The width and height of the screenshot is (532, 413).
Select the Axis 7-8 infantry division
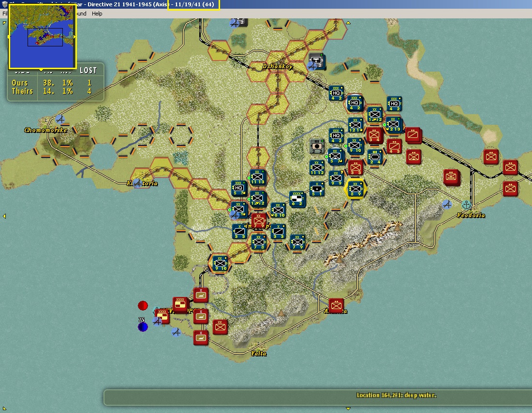pos(259,242)
